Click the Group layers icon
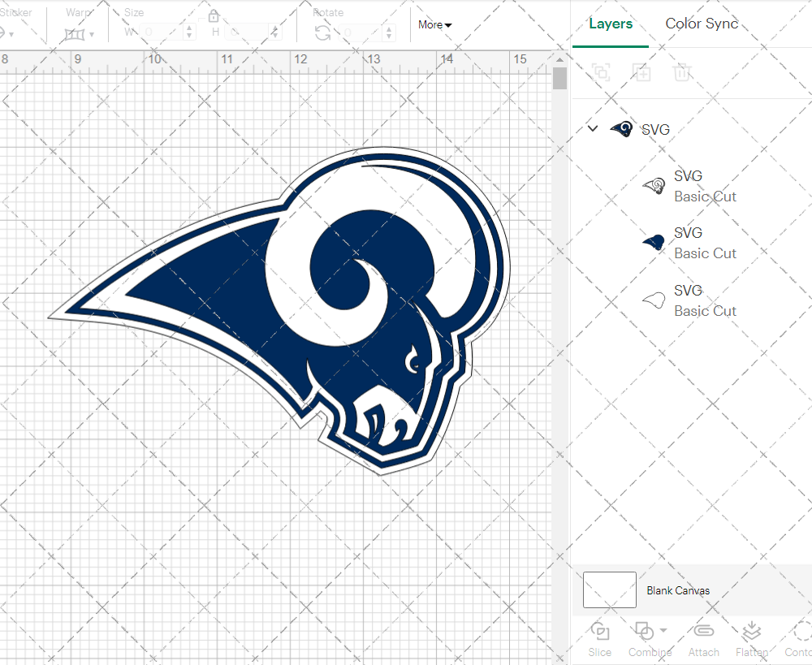The image size is (812, 665). (x=601, y=72)
